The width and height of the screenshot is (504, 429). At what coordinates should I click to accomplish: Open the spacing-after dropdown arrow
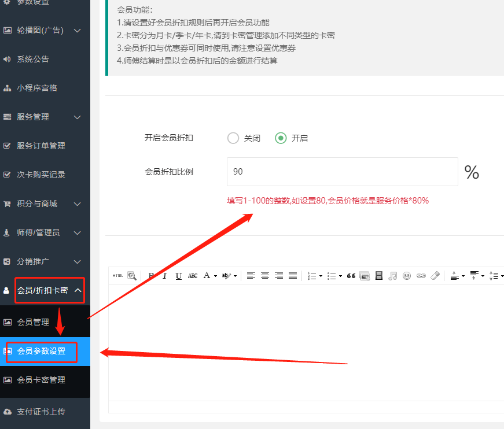483,276
